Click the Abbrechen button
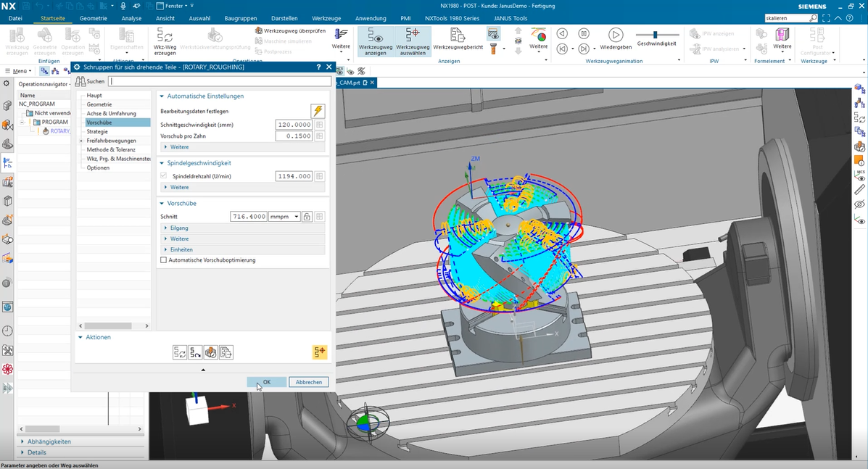 309,382
